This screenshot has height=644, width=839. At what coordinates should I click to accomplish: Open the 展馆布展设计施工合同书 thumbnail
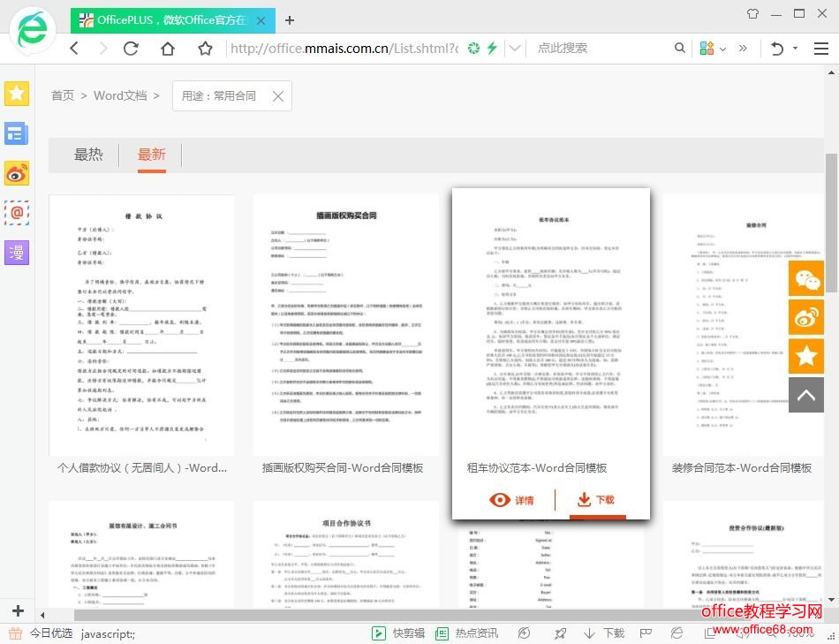pos(142,554)
